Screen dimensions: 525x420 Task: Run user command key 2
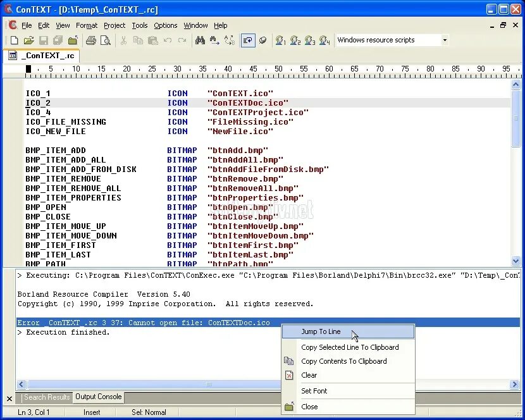(295, 40)
